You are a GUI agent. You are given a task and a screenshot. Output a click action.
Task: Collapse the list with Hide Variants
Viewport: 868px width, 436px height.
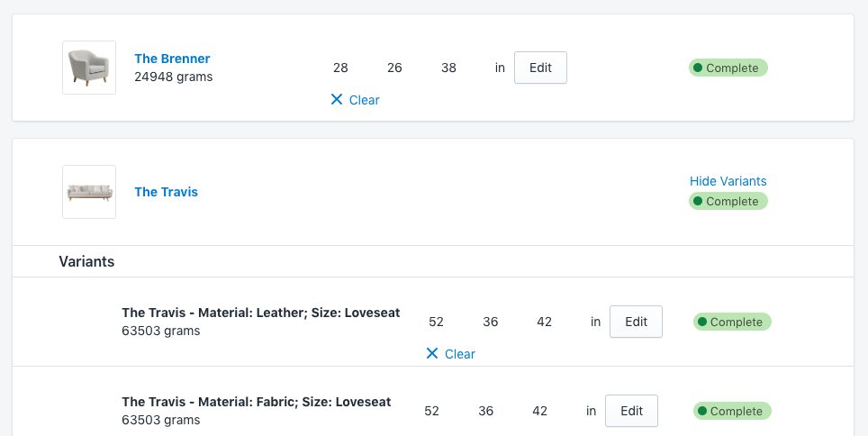coord(728,181)
